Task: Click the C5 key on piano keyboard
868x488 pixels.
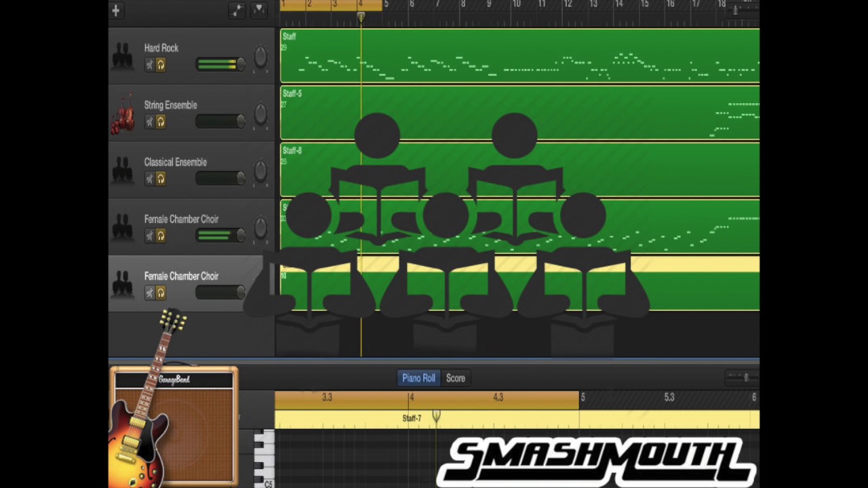Action: point(265,483)
